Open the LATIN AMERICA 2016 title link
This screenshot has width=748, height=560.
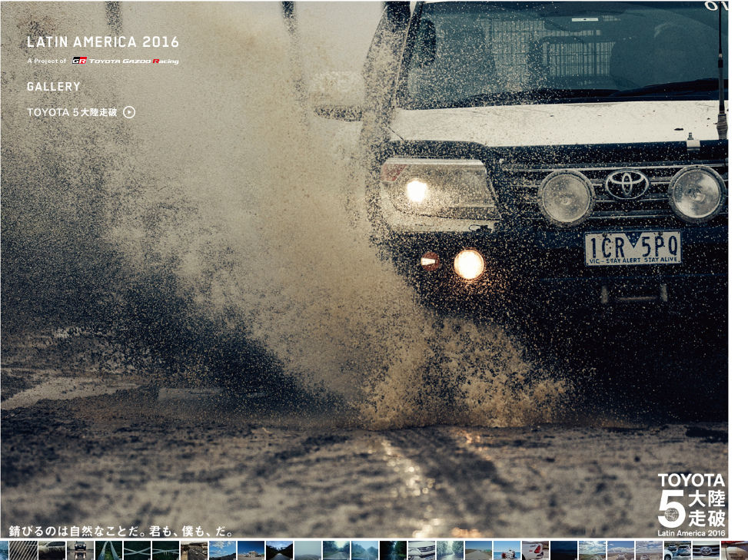click(x=102, y=42)
